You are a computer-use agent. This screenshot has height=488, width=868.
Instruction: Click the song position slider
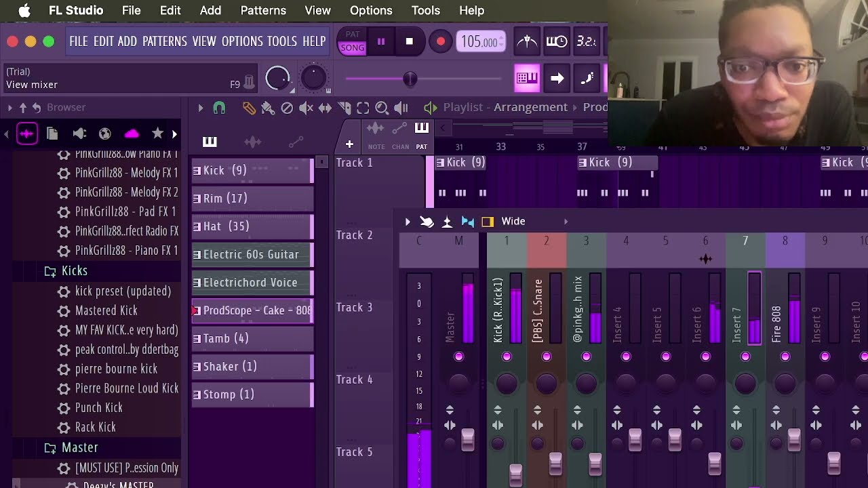coord(424,79)
